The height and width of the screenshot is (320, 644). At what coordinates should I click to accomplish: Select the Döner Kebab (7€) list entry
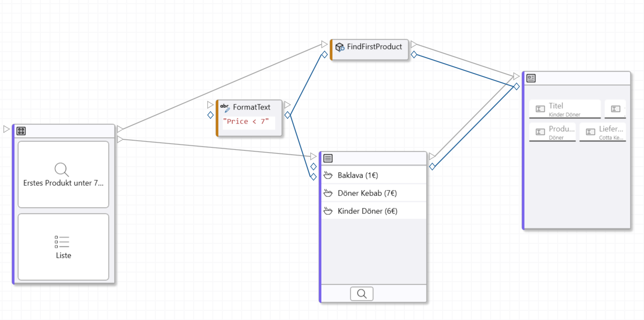point(367,193)
